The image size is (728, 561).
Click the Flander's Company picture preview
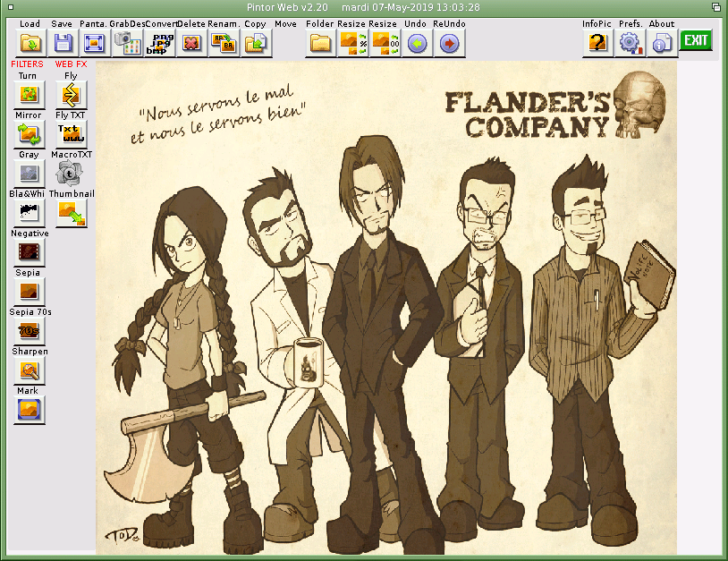tap(386, 308)
